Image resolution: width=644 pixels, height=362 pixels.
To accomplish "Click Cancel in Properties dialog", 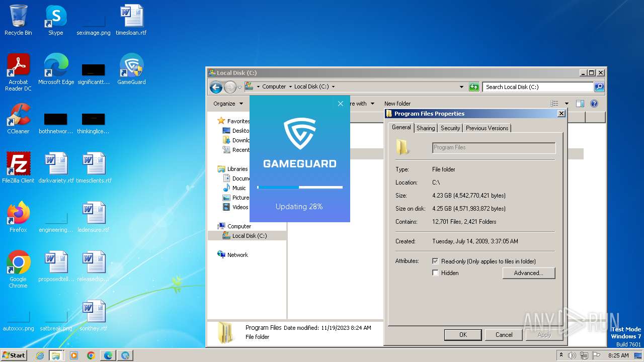I will pos(504,335).
